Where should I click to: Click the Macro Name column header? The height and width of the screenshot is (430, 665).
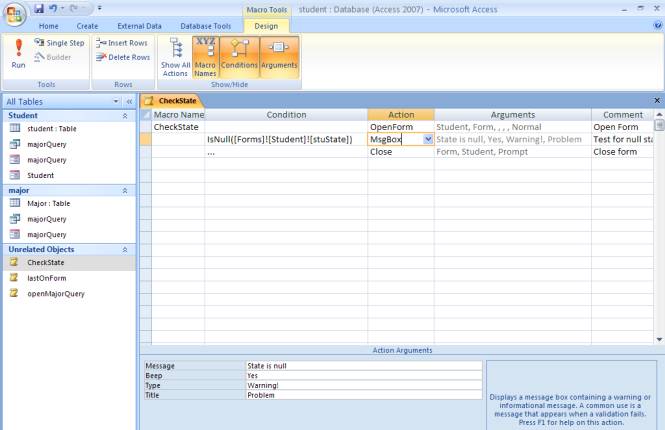tap(178, 114)
